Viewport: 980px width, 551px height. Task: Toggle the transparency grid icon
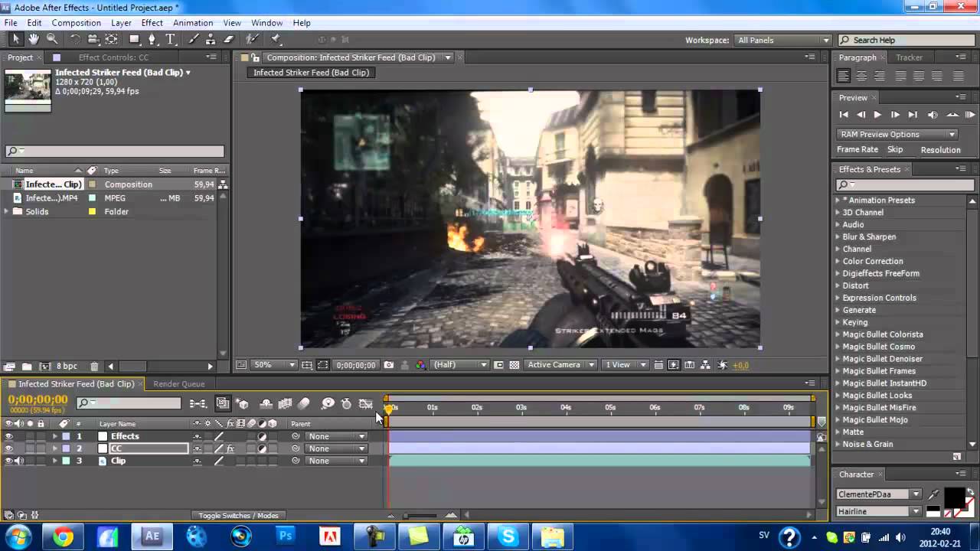point(514,365)
